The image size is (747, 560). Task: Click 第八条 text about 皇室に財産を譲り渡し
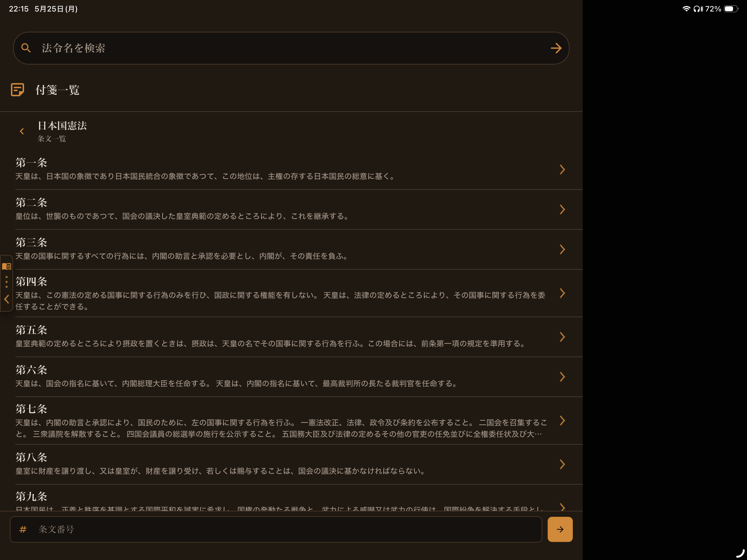pyautogui.click(x=221, y=471)
